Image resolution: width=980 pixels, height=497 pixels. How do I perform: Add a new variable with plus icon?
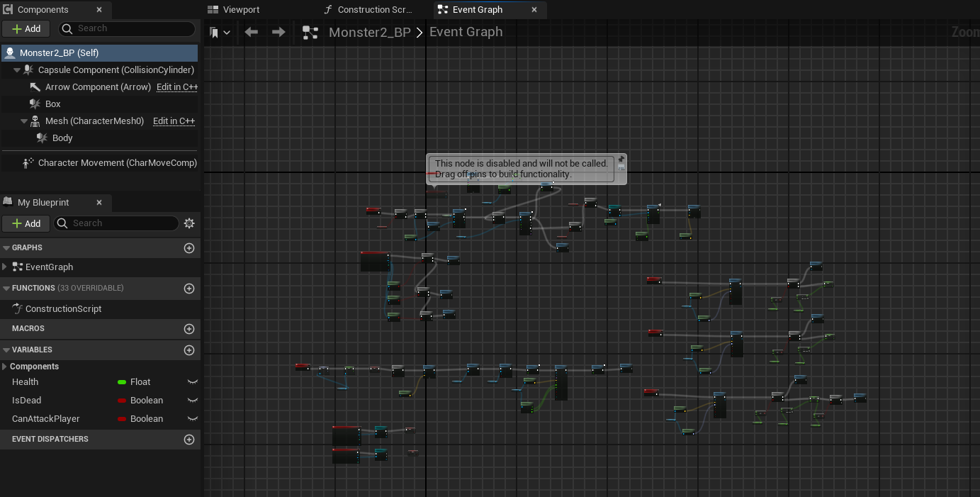pyautogui.click(x=189, y=350)
